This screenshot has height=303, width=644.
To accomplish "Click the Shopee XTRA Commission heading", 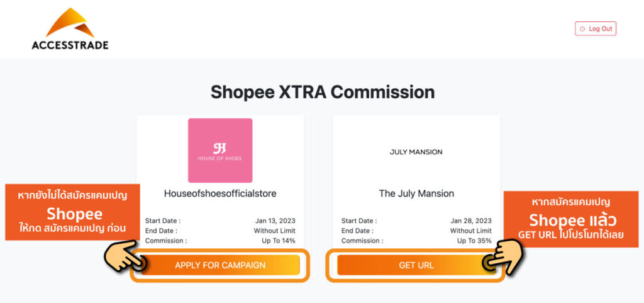I will [x=322, y=92].
